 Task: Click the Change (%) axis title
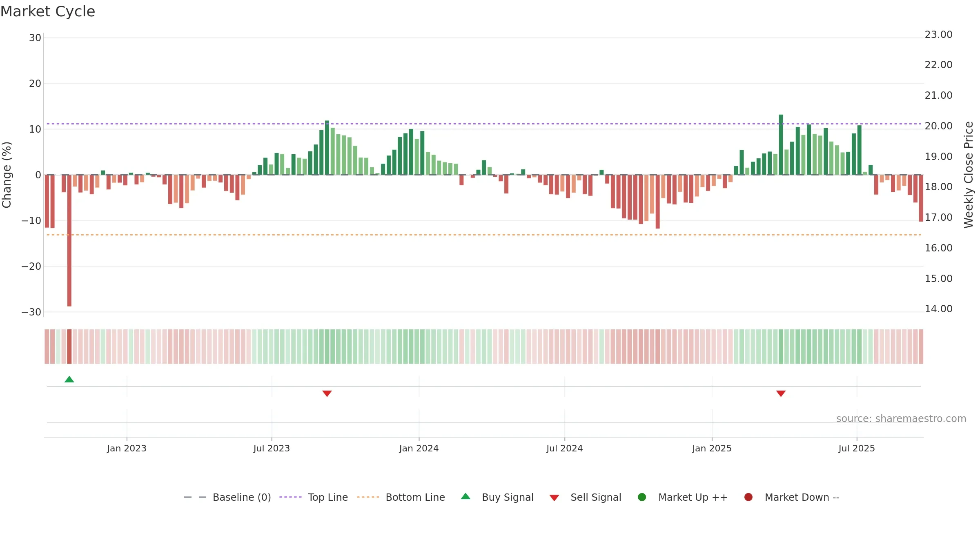click(7, 175)
